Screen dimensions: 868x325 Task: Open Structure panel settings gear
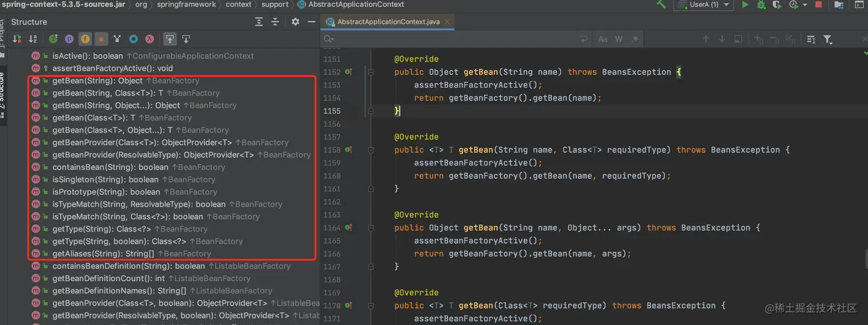pos(295,22)
